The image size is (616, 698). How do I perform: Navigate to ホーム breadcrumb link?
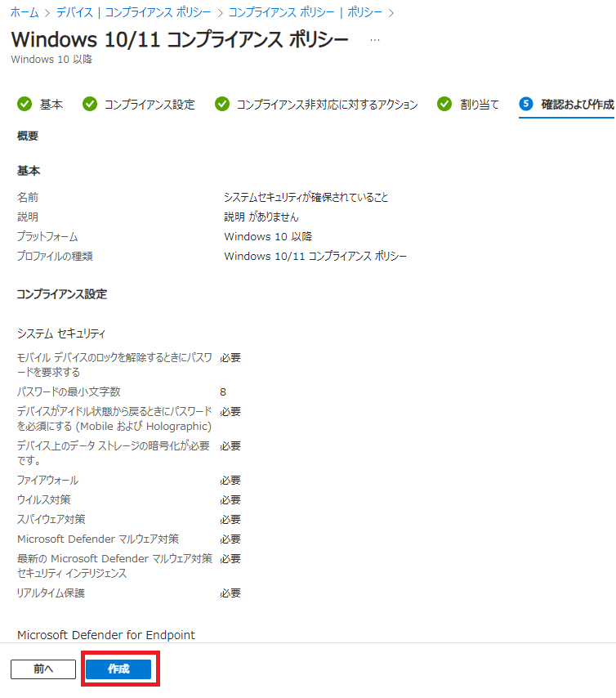(25, 12)
